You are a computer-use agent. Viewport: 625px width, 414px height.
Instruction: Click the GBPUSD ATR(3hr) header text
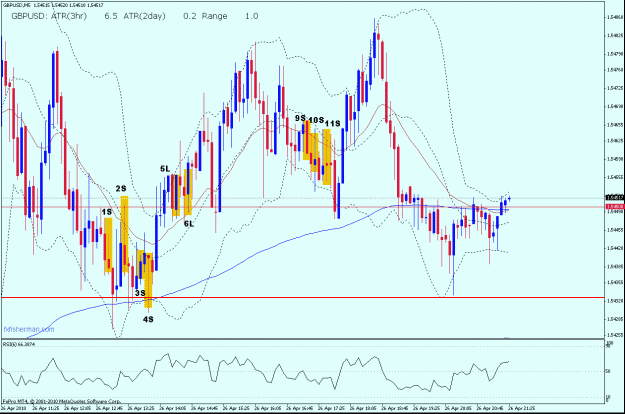49,16
